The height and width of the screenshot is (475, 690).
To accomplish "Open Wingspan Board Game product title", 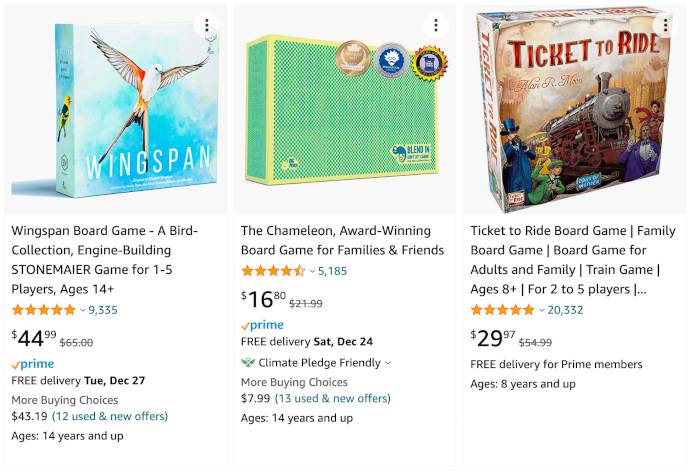I will [x=105, y=260].
